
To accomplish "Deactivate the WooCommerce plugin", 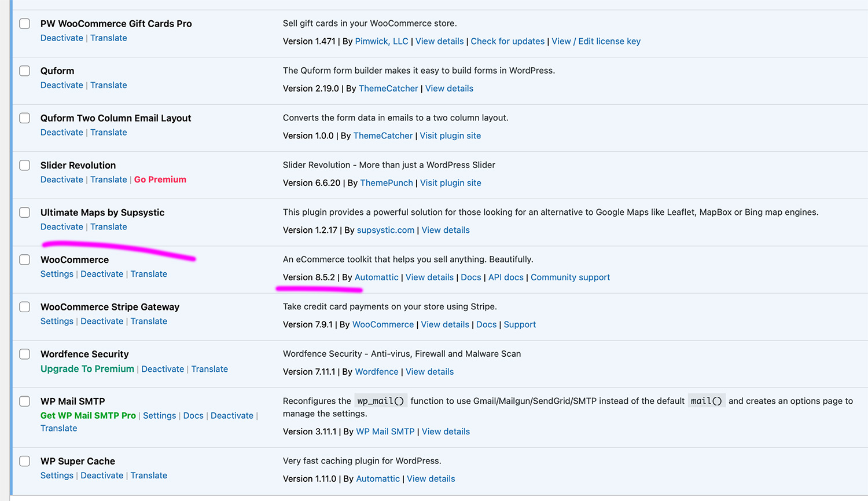I will 102,274.
